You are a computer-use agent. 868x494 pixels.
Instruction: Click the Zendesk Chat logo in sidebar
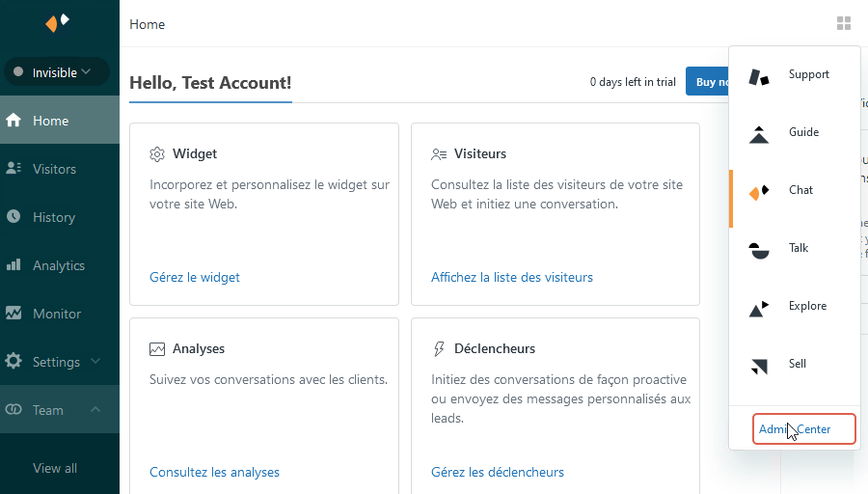click(x=58, y=23)
